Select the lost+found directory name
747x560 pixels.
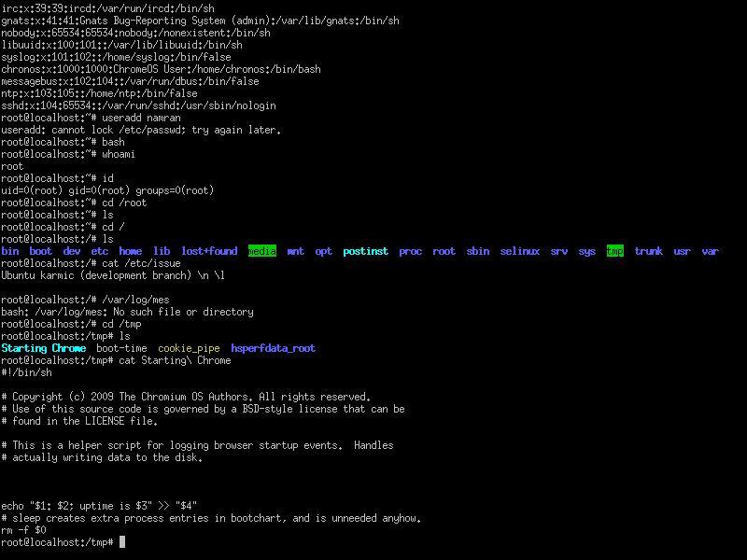pos(209,251)
